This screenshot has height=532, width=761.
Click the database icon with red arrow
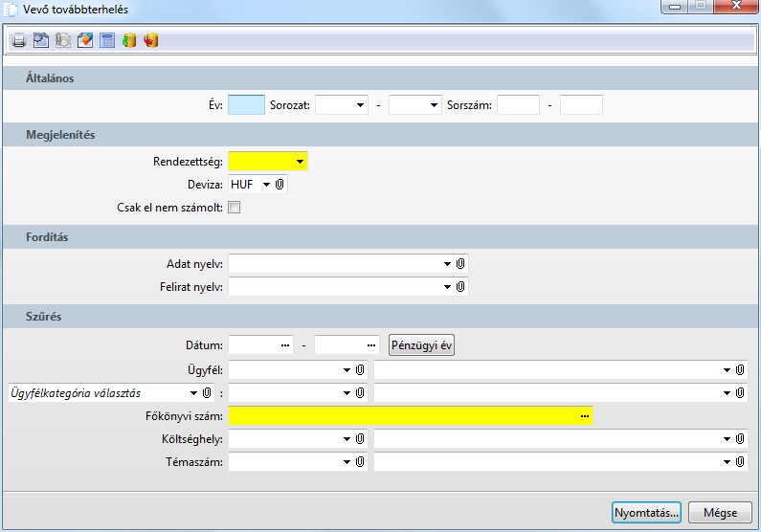point(151,40)
